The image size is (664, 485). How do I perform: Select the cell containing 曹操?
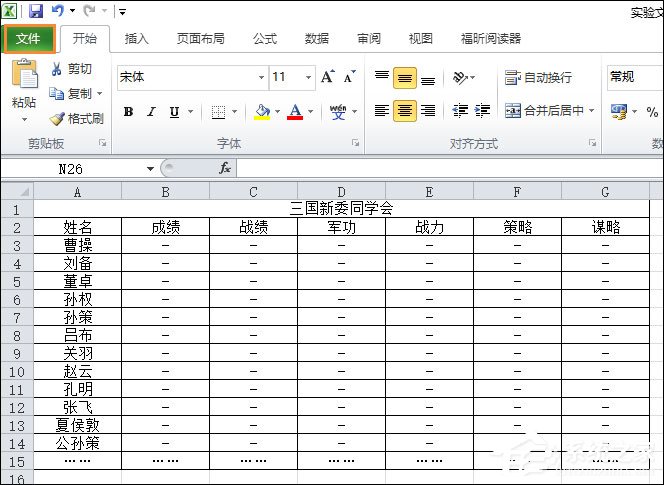[78, 245]
